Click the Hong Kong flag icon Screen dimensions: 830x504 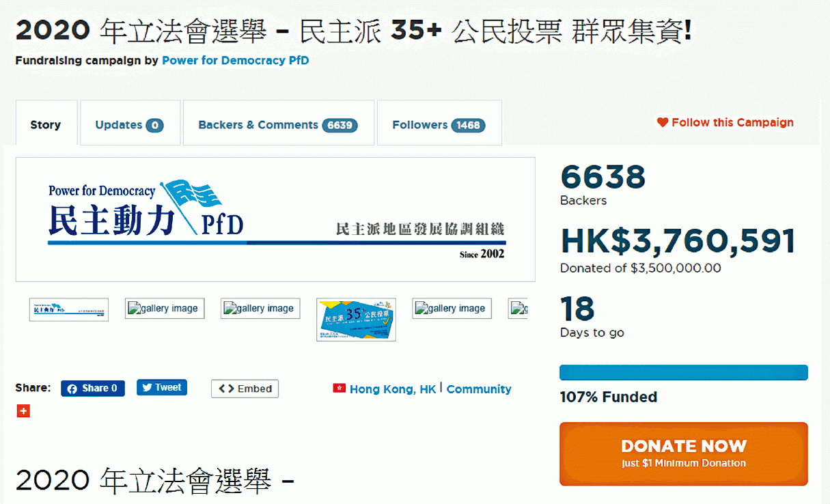pyautogui.click(x=338, y=388)
